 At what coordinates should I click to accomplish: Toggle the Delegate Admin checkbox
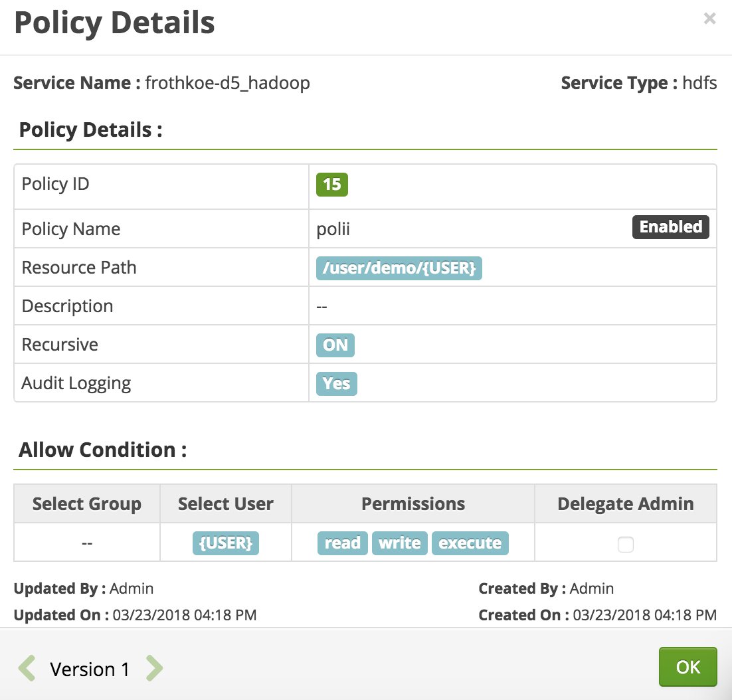pos(625,545)
